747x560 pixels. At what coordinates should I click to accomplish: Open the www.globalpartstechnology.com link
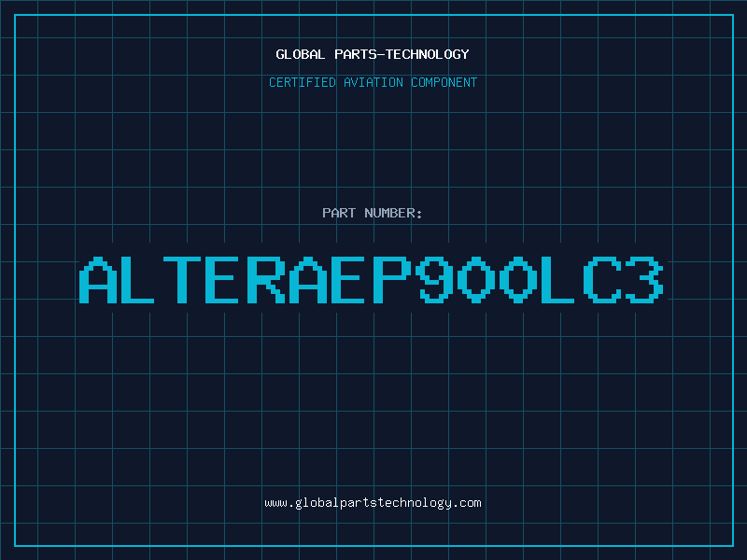tap(373, 503)
